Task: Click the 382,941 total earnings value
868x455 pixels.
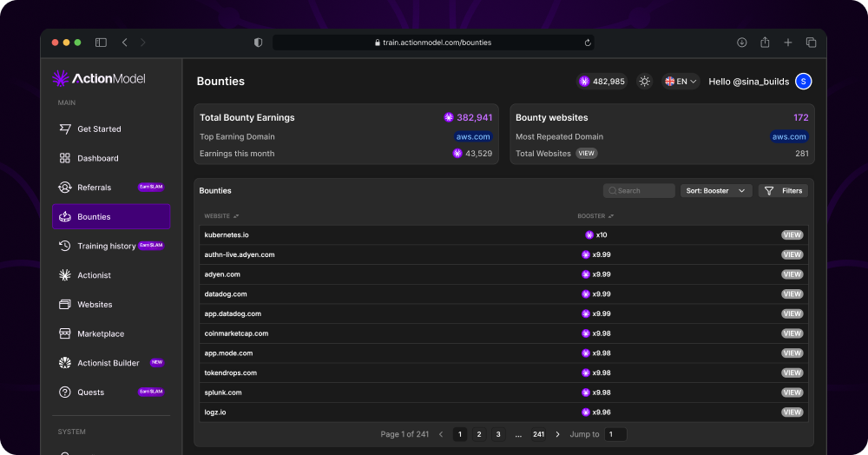Action: (475, 117)
